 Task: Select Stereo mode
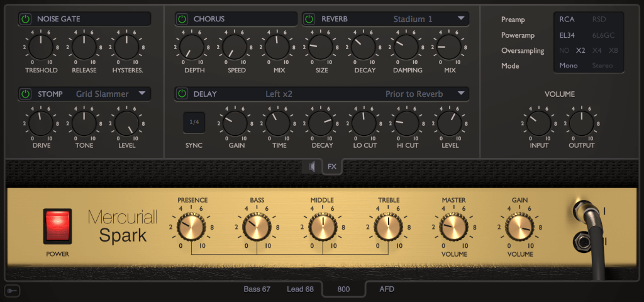click(x=602, y=65)
